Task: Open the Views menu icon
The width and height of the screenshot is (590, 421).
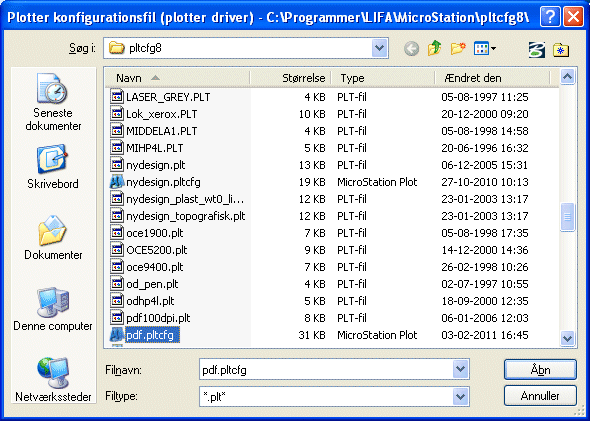Action: click(x=485, y=49)
